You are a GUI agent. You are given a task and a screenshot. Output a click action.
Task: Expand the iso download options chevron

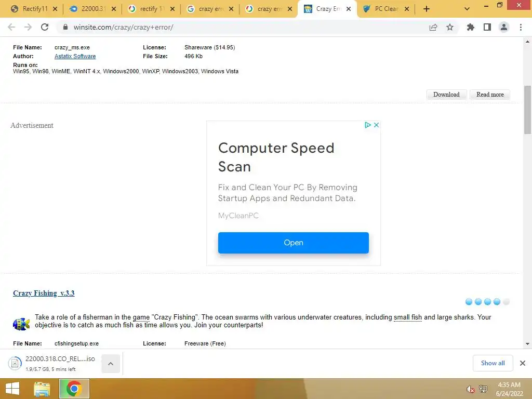pos(111,364)
